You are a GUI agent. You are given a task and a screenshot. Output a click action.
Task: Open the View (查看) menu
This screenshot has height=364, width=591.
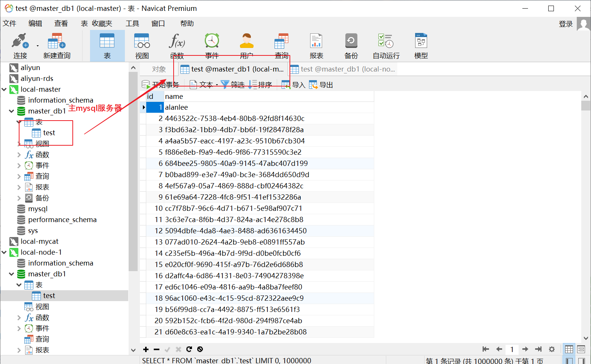coord(61,24)
